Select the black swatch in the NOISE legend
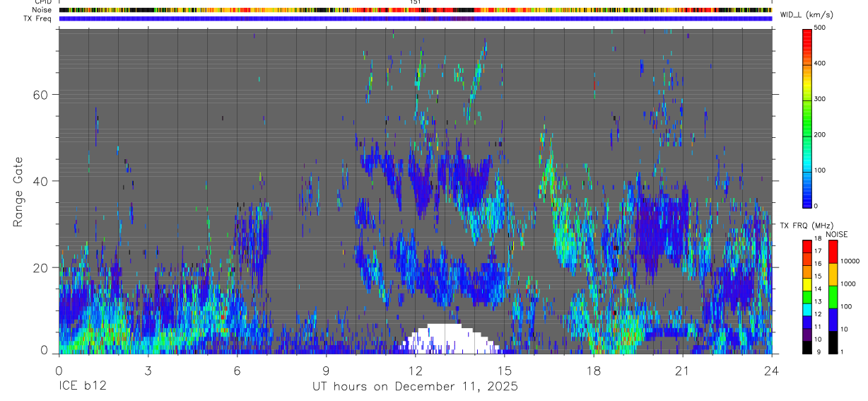 pyautogui.click(x=833, y=341)
